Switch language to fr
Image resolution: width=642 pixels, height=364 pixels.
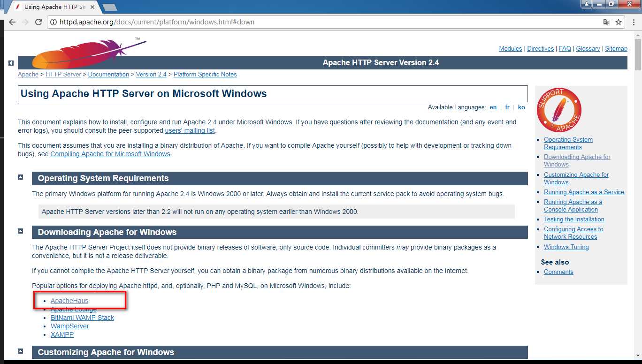pos(507,107)
